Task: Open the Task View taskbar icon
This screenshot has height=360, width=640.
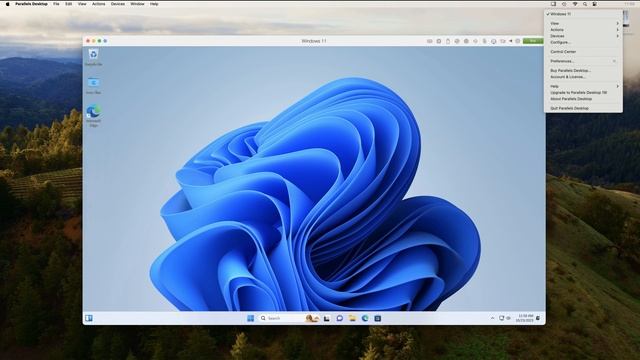Action: point(327,318)
